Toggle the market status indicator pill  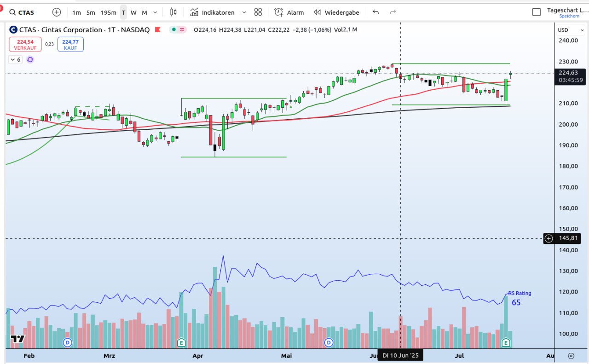pyautogui.click(x=178, y=30)
